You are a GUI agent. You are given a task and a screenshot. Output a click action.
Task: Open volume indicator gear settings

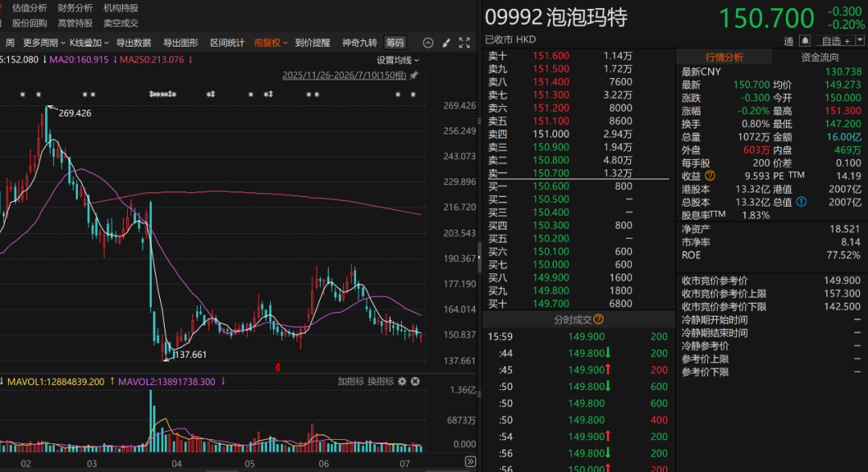pyautogui.click(x=403, y=381)
